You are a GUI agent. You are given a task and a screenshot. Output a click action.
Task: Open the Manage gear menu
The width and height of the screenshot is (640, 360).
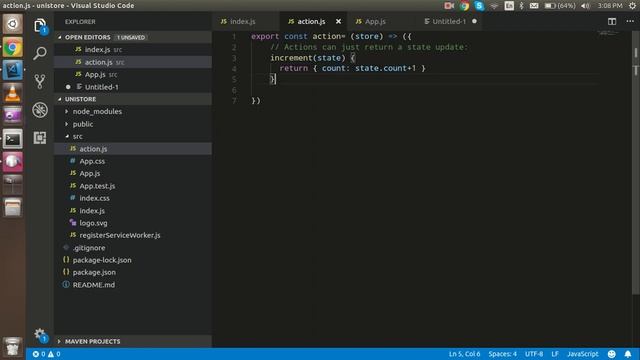pos(40,335)
